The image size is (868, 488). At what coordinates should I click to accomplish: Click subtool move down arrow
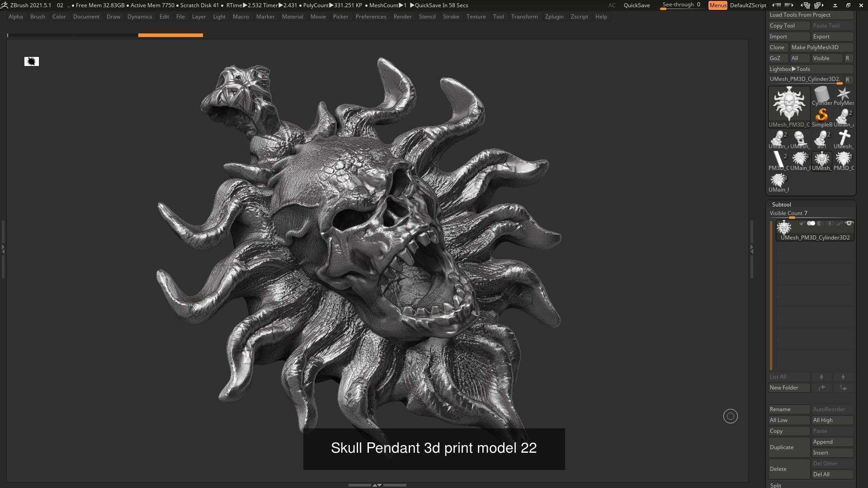click(x=843, y=377)
